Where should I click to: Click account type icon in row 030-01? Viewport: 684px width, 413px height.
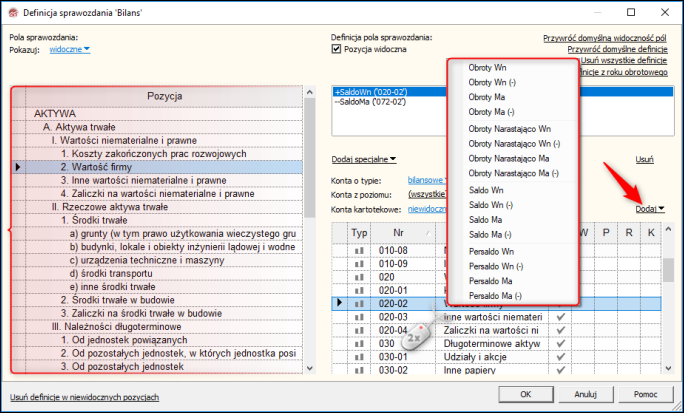click(359, 357)
